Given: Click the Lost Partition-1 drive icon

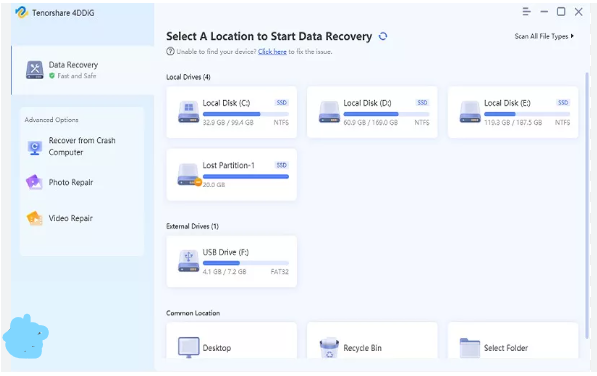Looking at the screenshot, I should tap(189, 175).
